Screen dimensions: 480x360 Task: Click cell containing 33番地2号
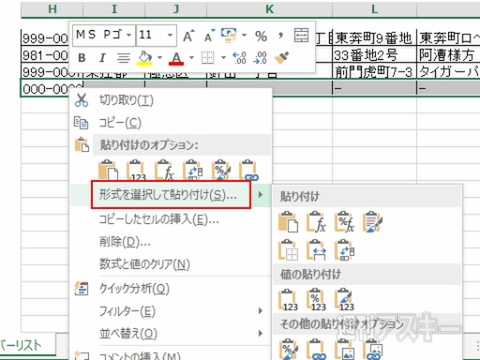click(x=374, y=55)
